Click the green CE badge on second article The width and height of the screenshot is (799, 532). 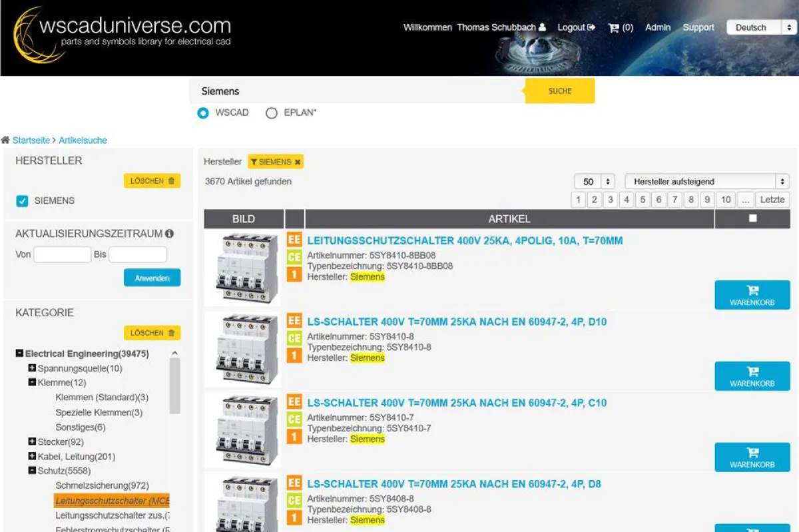point(294,338)
